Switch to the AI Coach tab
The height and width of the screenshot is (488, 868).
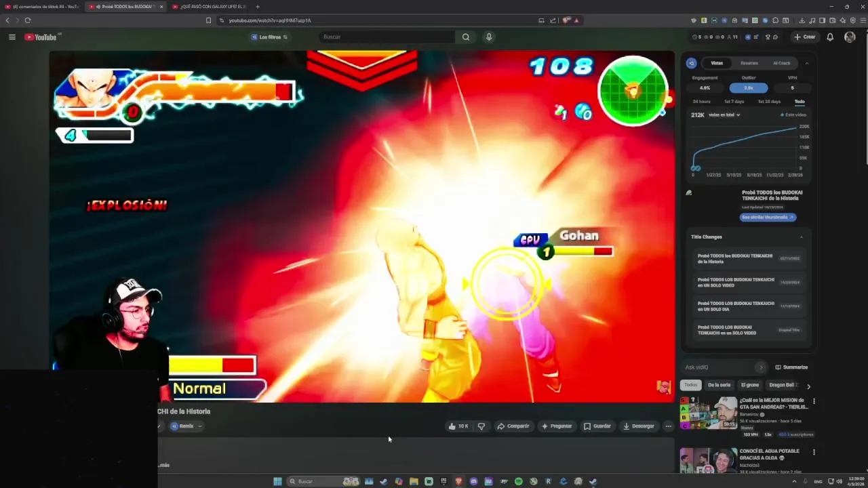(x=782, y=63)
